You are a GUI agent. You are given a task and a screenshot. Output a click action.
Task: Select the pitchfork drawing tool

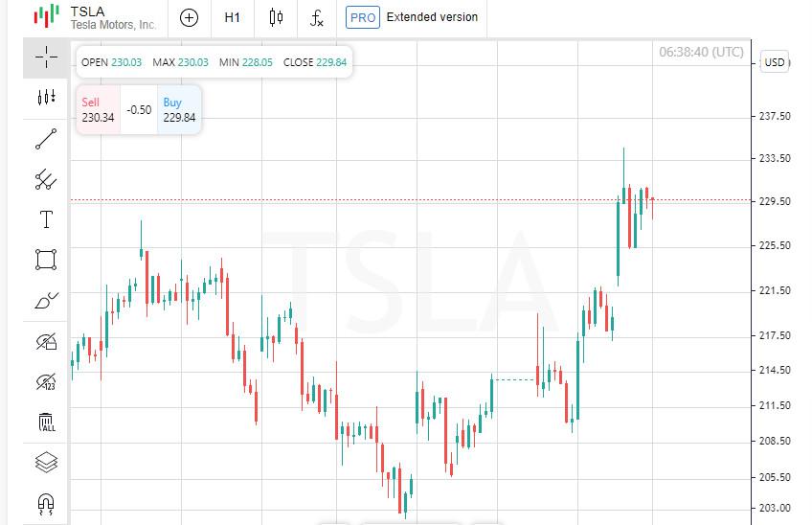pyautogui.click(x=46, y=179)
